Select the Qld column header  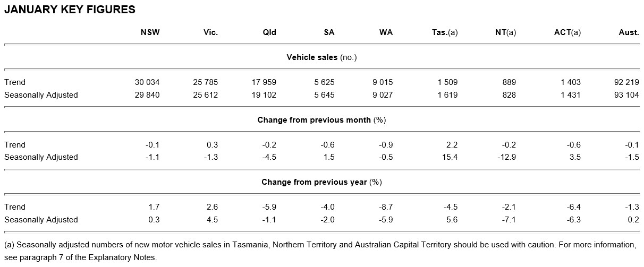tap(269, 32)
